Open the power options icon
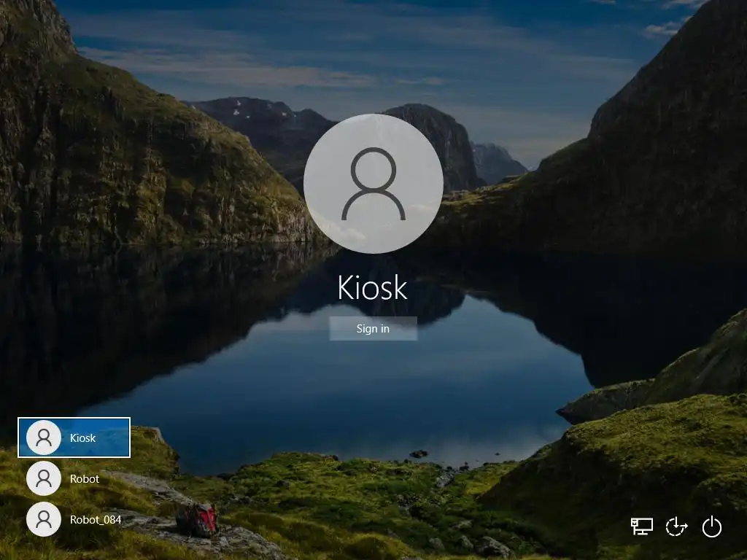This screenshot has height=560, width=747. 712,526
